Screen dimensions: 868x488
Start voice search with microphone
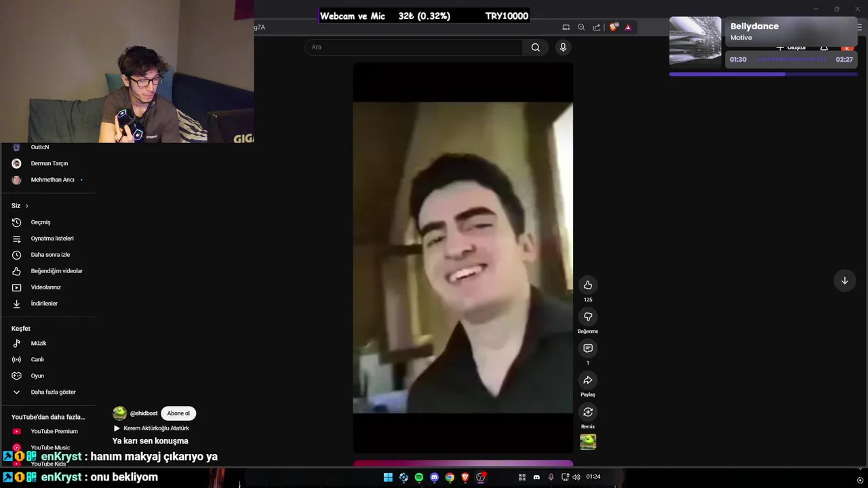click(563, 47)
